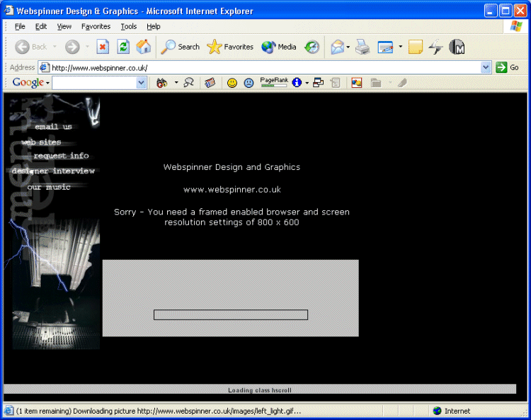Screen dimensions: 531x420
Task: Go to the Home page
Action: 144,47
